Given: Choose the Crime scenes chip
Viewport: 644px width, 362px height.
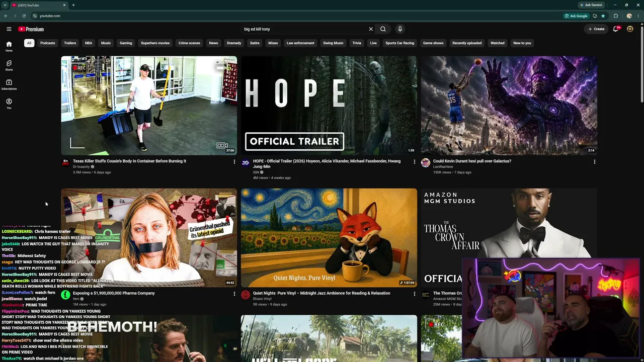Looking at the screenshot, I should (189, 43).
